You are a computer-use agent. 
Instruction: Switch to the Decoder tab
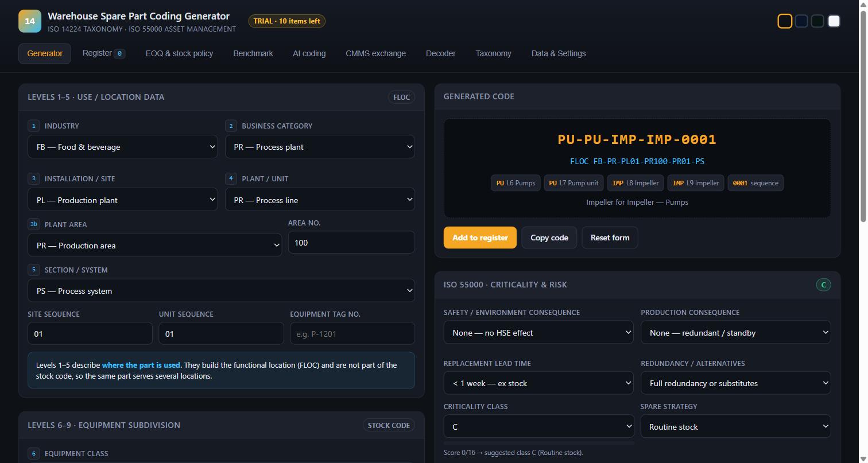pyautogui.click(x=441, y=53)
